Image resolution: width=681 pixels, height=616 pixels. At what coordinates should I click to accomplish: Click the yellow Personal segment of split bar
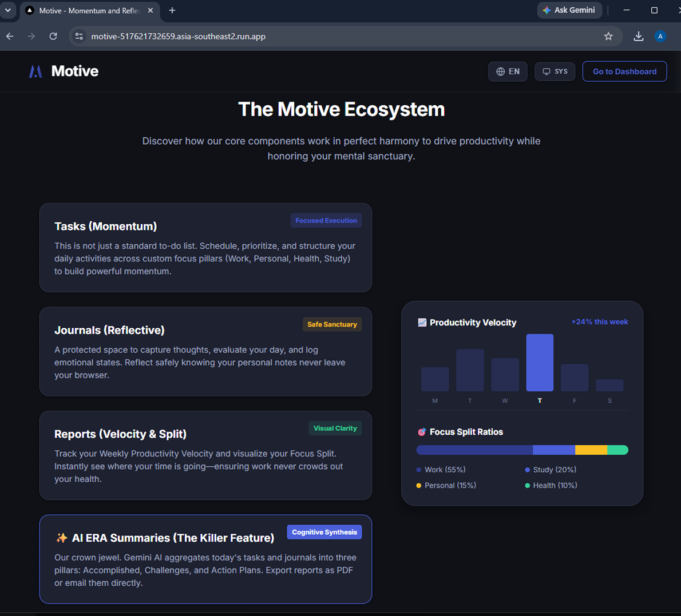(x=591, y=450)
